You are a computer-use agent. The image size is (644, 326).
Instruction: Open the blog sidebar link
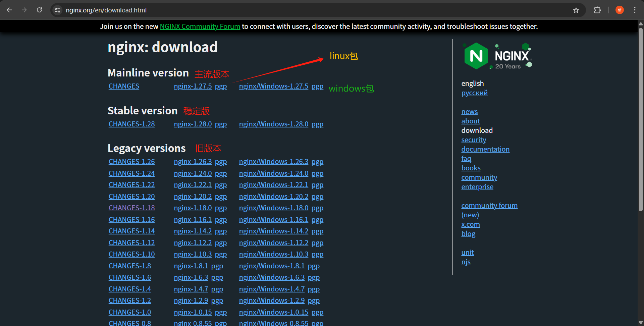(x=468, y=234)
